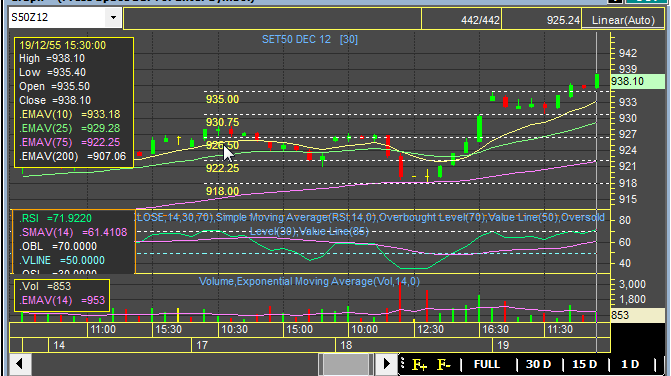Switch to the 30 D range
The image size is (671, 376).
pyautogui.click(x=538, y=364)
